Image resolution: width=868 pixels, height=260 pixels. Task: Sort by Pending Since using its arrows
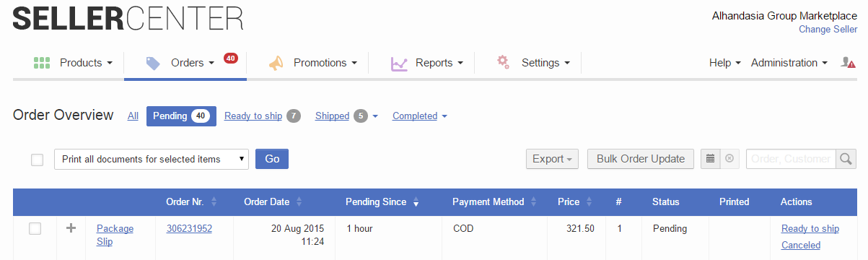(x=416, y=202)
